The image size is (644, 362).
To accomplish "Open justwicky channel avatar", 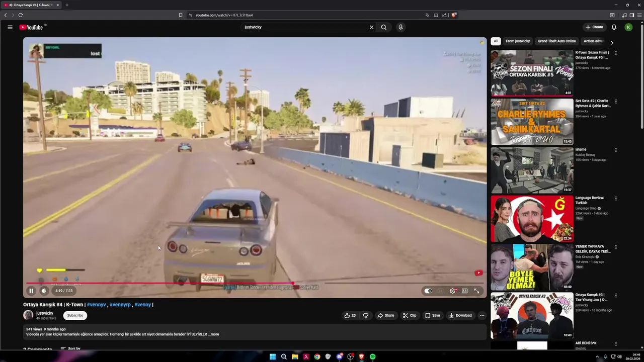I will pyautogui.click(x=28, y=315).
